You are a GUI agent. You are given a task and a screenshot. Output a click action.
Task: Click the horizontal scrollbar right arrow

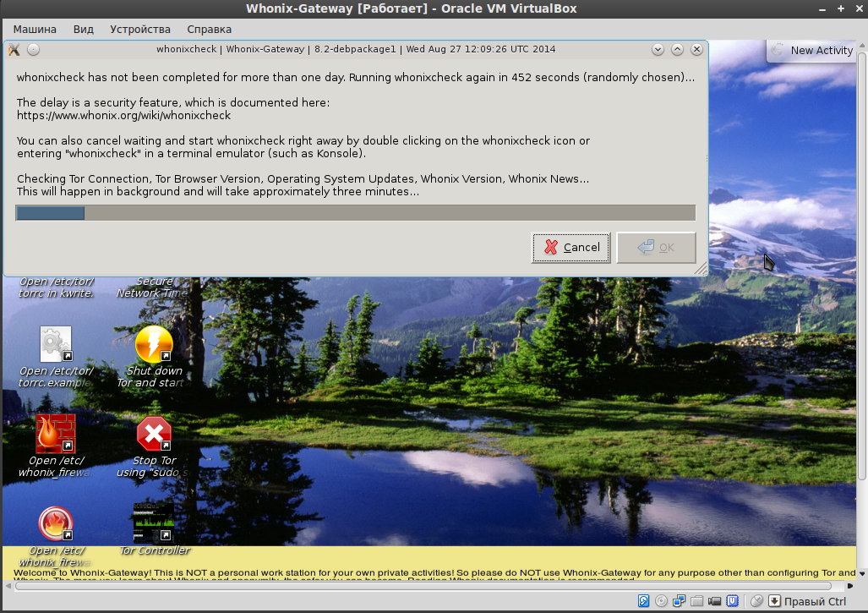click(849, 586)
